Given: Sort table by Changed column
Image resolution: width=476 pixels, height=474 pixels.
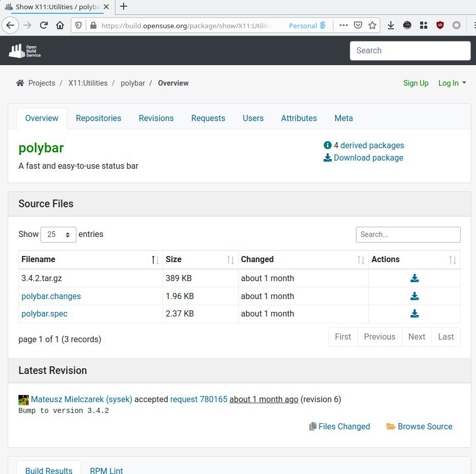Looking at the screenshot, I should click(303, 260).
